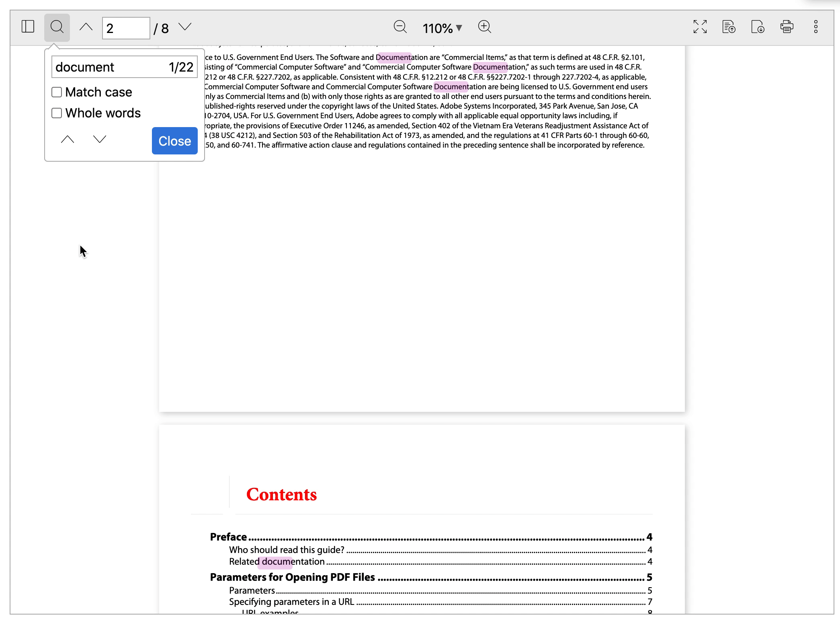Open the 'Parameters' contents entry
The height and width of the screenshot is (625, 840).
click(x=440, y=590)
